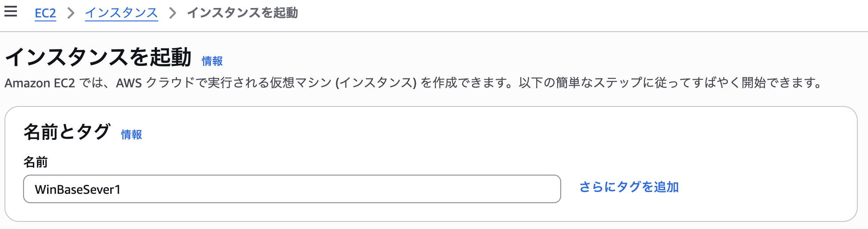Open the hamburger navigation menu

pos(11,12)
